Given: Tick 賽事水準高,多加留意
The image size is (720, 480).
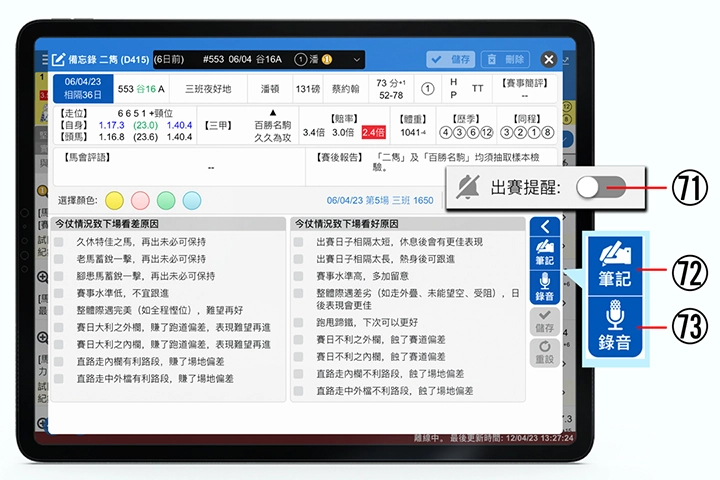Looking at the screenshot, I should [298, 276].
